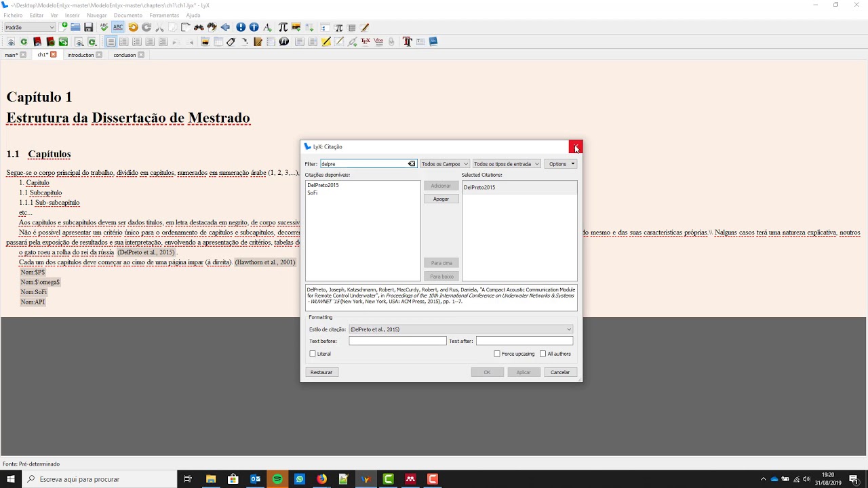Screen dimensions: 868x488
Task: Open Spotify from the taskbar
Action: 277,479
